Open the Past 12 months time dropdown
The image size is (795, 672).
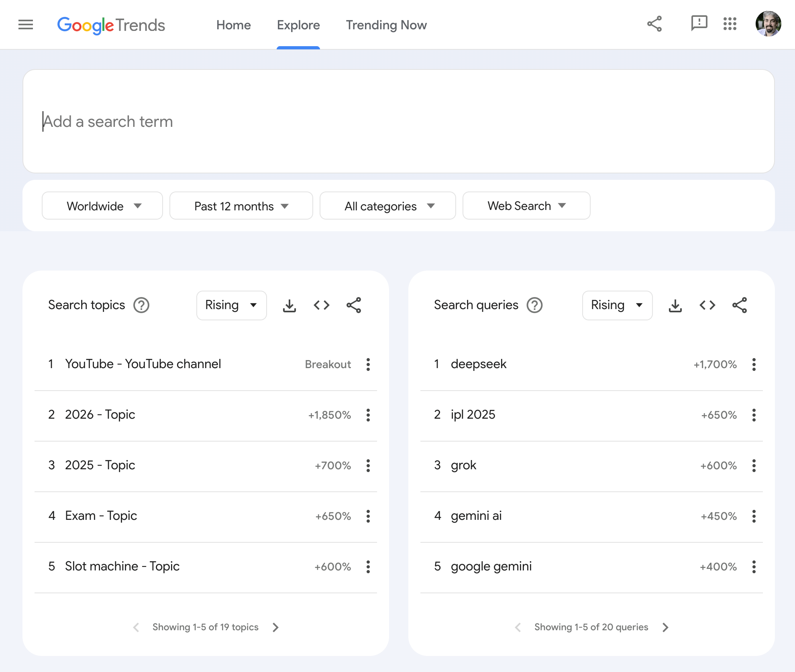click(x=241, y=206)
